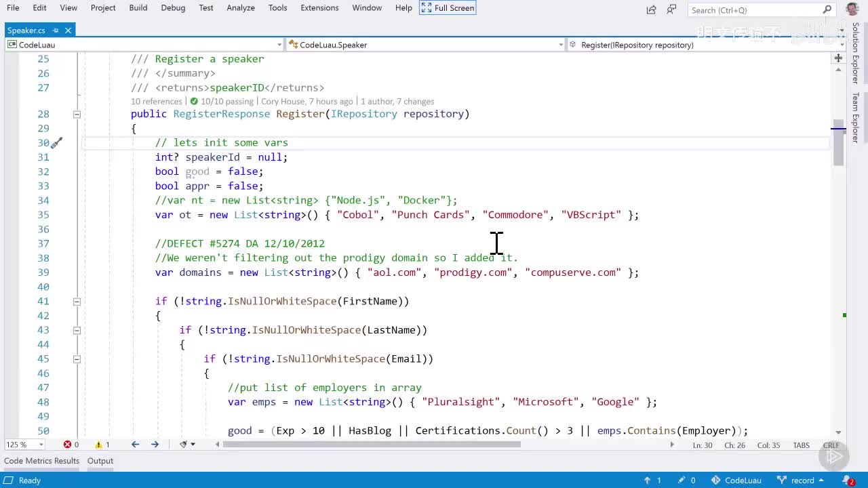Open the notifications bell icon
The height and width of the screenshot is (488, 868).
coord(850,481)
